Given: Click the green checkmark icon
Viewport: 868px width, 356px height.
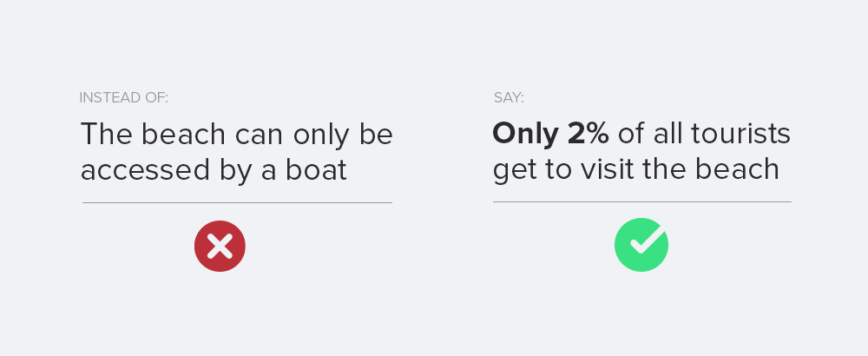Looking at the screenshot, I should pyautogui.click(x=641, y=245).
